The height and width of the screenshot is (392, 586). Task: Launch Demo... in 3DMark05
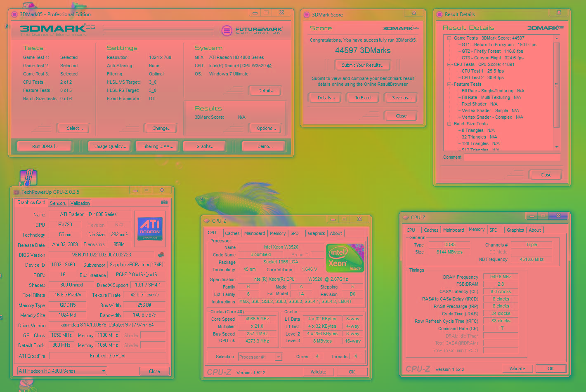[265, 146]
